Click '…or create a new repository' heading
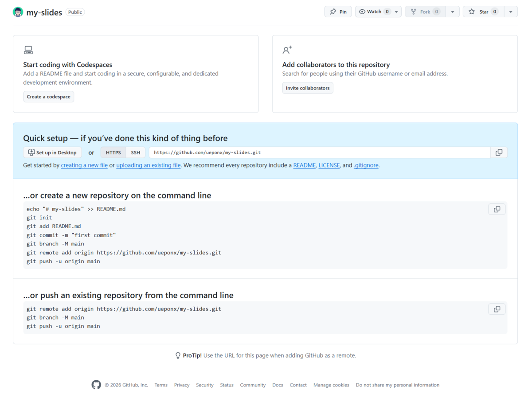The width and height of the screenshot is (532, 394). (117, 195)
